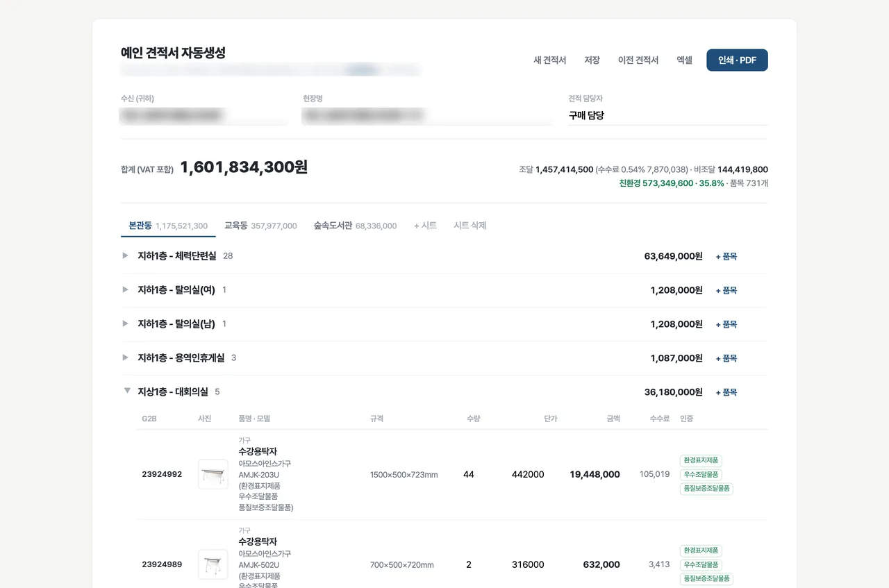The image size is (889, 588).
Task: Switch to the 본관동 sheet tab
Action: (x=168, y=226)
